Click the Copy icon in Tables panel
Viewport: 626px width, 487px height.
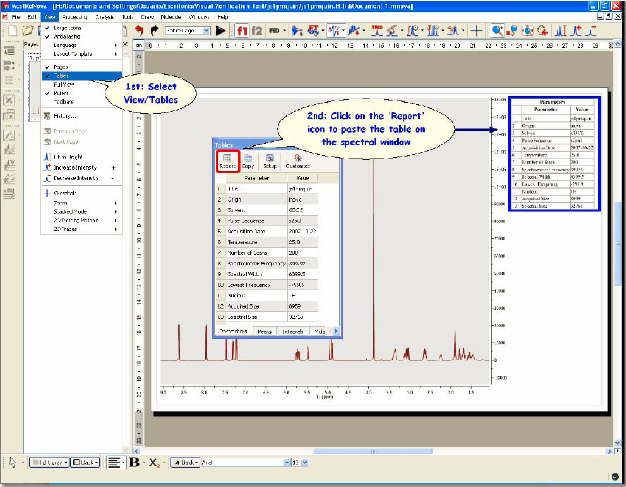click(x=248, y=161)
